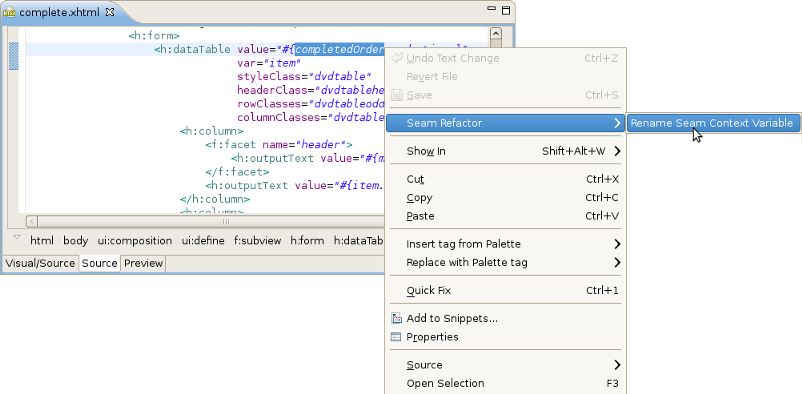Click the <f:facet name="header"> line
The image size is (802, 394).
[x=279, y=145]
